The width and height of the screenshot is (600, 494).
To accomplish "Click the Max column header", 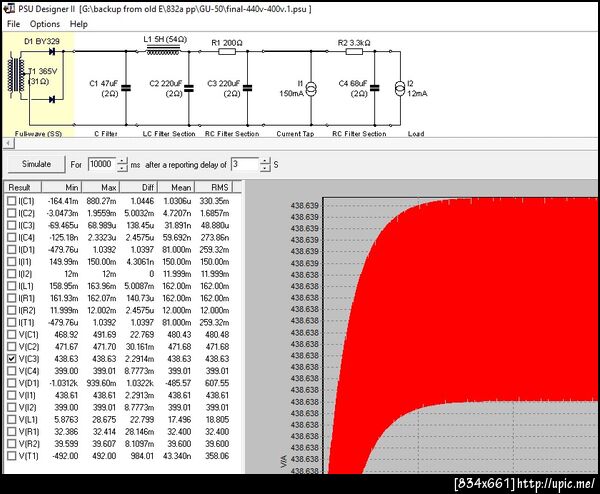I will tap(101, 187).
